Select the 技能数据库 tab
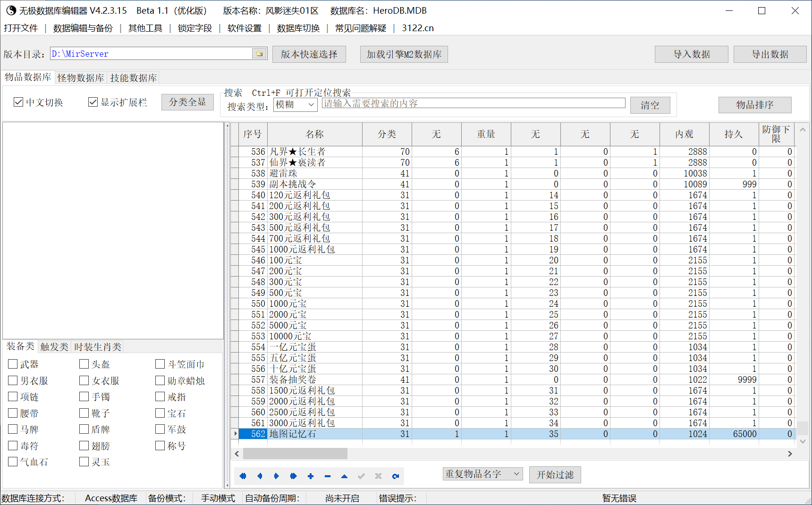812x505 pixels. (134, 78)
